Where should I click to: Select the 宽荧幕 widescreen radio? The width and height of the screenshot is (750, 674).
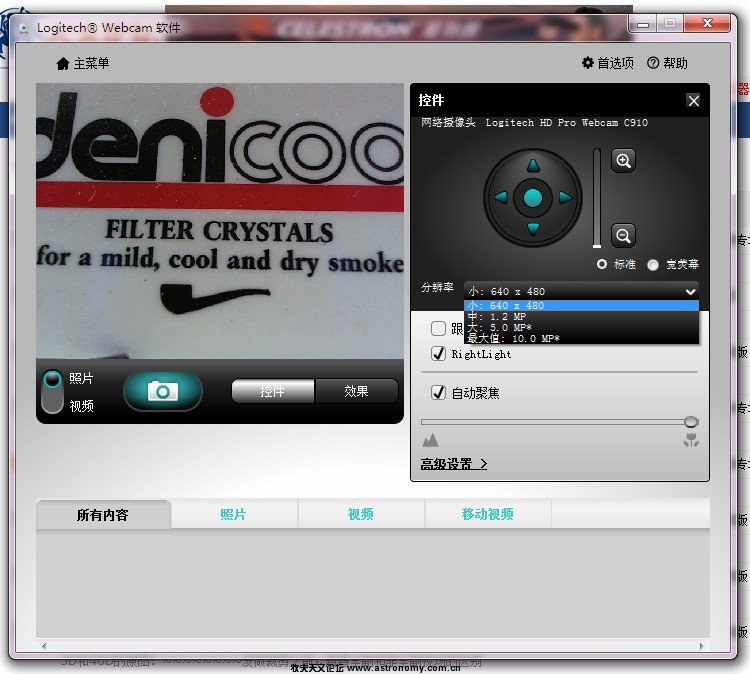pos(653,265)
